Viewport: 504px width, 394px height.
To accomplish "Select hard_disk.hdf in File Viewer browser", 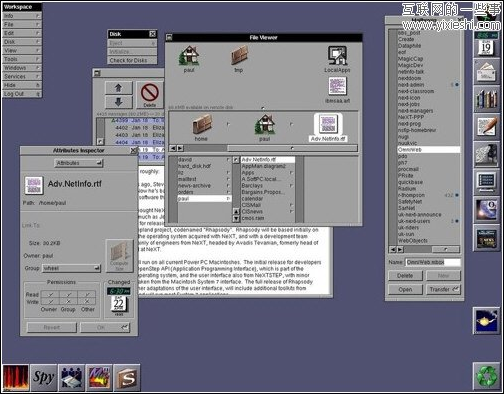I will [x=204, y=166].
